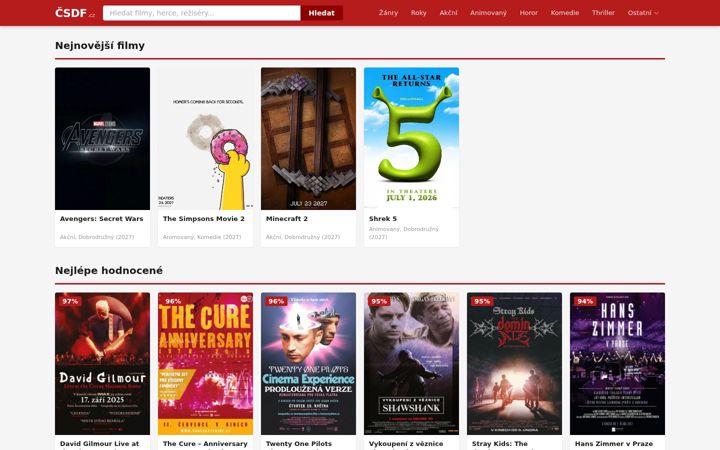Image resolution: width=720 pixels, height=450 pixels.
Task: Go to the Akční genre link
Action: 448,13
